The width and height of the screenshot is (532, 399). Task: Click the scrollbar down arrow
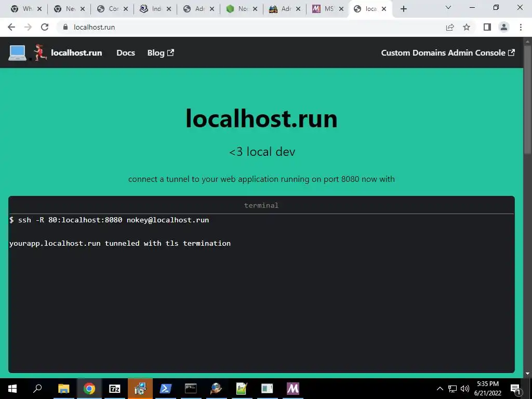528,374
